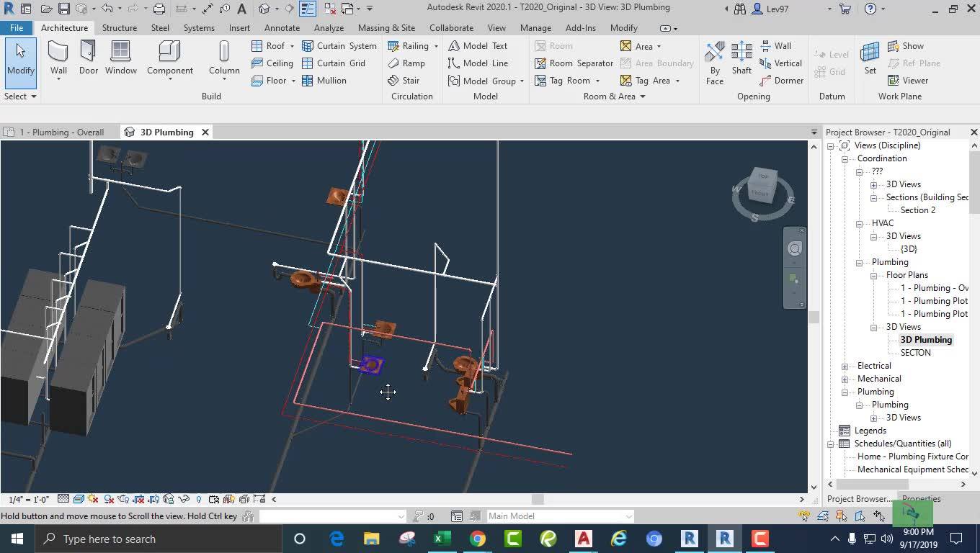
Task: Toggle Thin Lines in quick access toolbar
Action: coord(308,9)
